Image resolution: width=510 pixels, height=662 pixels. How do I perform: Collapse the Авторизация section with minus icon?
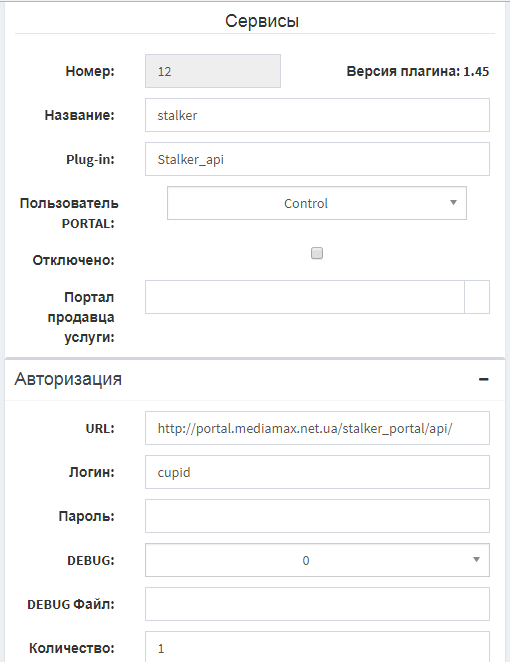(x=483, y=379)
